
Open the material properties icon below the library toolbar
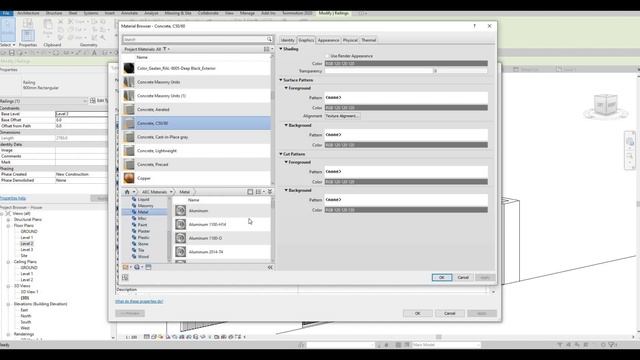coord(125,278)
